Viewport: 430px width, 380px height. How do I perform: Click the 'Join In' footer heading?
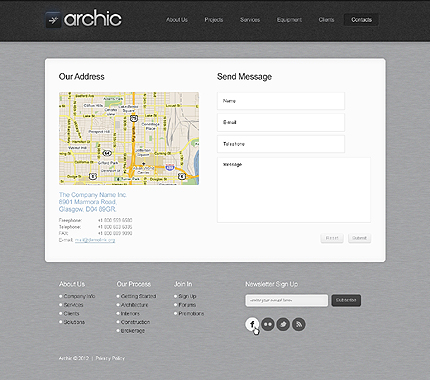click(x=183, y=284)
